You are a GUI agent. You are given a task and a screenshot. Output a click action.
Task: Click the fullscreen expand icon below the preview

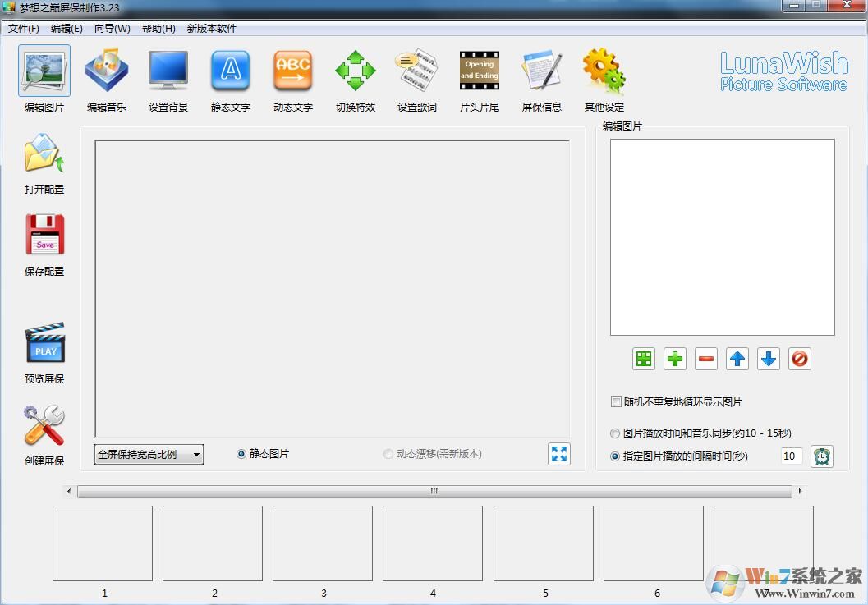[x=559, y=453]
